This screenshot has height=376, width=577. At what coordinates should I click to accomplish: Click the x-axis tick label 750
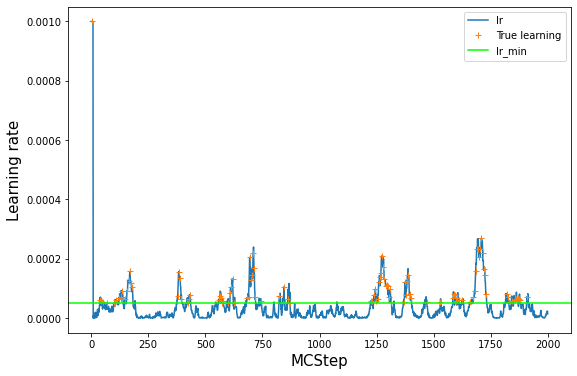tap(262, 344)
